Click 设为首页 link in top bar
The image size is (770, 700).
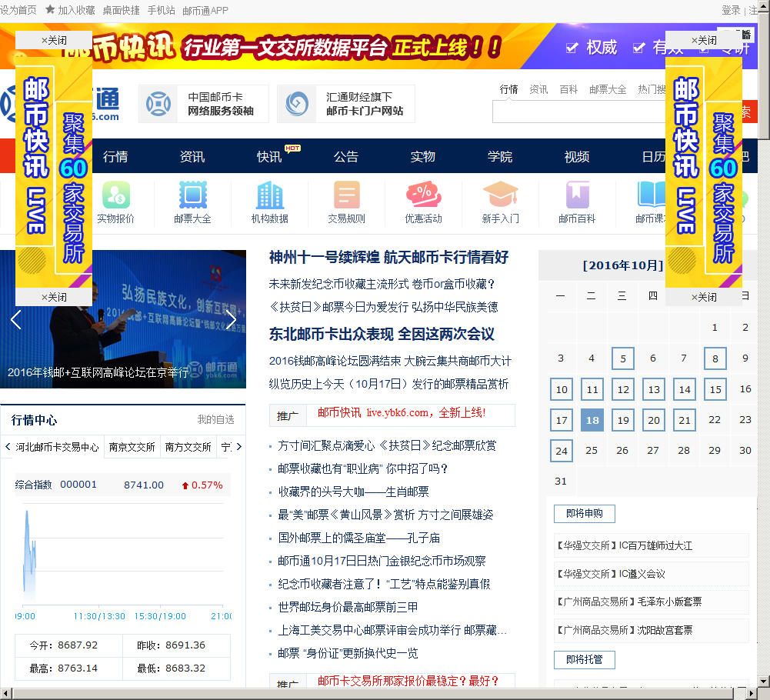[18, 10]
